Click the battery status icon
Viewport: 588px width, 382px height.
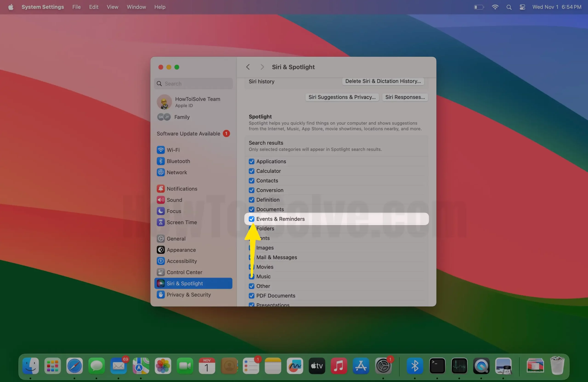tap(479, 7)
